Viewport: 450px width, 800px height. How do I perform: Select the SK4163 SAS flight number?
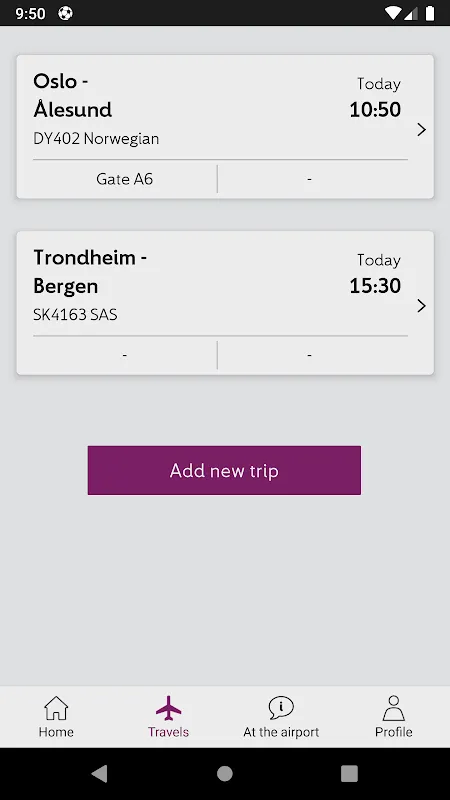[76, 314]
